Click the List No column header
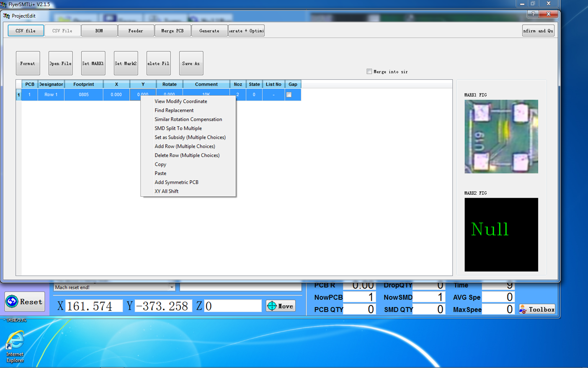Image resolution: width=588 pixels, height=368 pixels. click(273, 84)
